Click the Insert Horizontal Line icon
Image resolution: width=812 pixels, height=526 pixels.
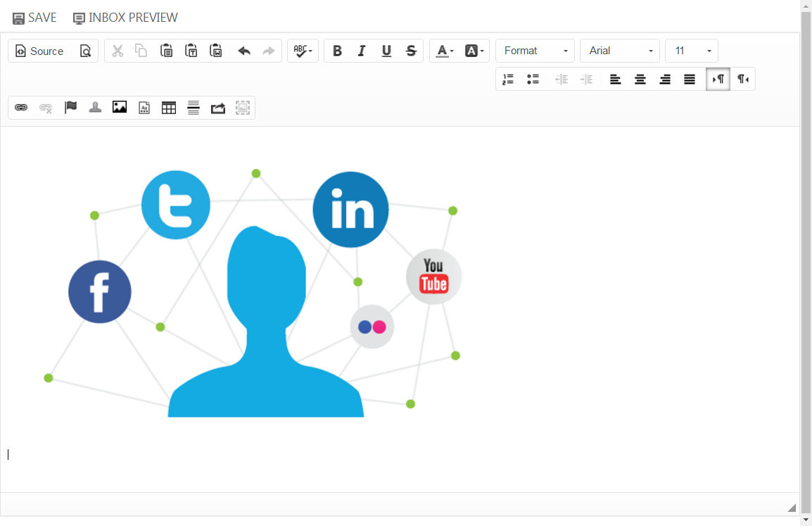coord(194,108)
